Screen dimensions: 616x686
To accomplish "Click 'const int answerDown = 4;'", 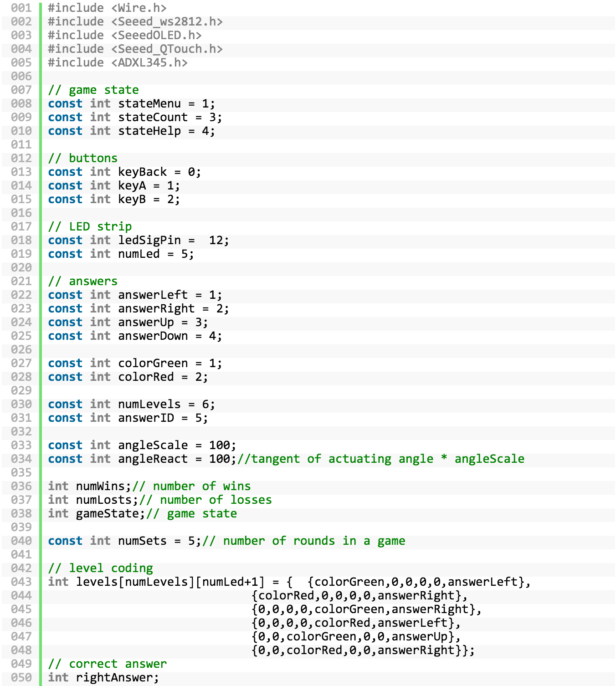I will pyautogui.click(x=135, y=336).
